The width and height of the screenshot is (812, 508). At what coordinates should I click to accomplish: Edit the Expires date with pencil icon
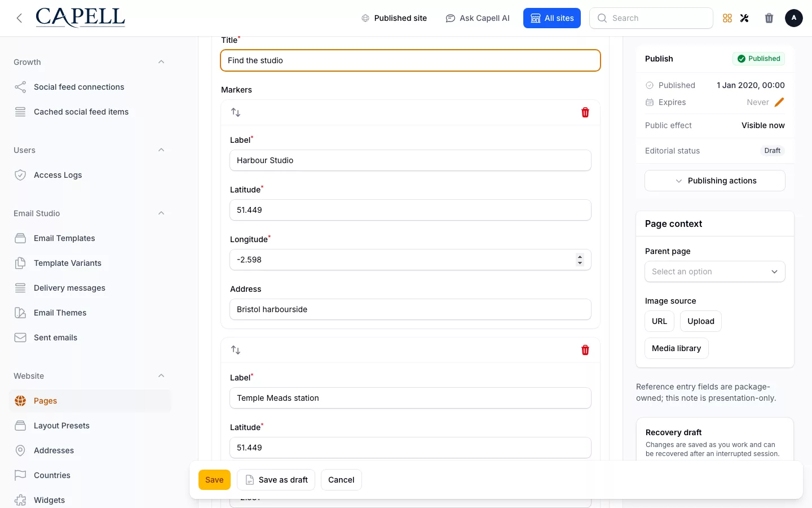pyautogui.click(x=779, y=102)
